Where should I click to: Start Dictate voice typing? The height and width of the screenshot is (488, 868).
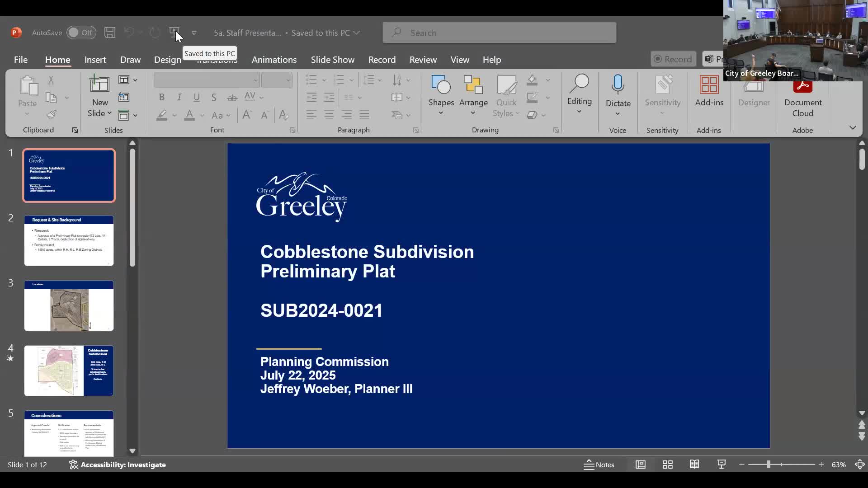tap(618, 90)
